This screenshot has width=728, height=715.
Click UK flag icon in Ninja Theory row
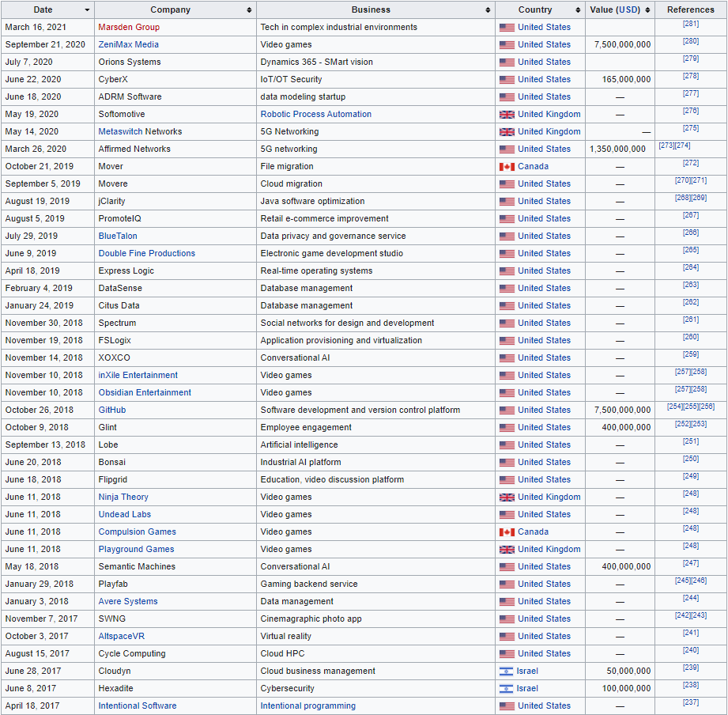coord(507,497)
